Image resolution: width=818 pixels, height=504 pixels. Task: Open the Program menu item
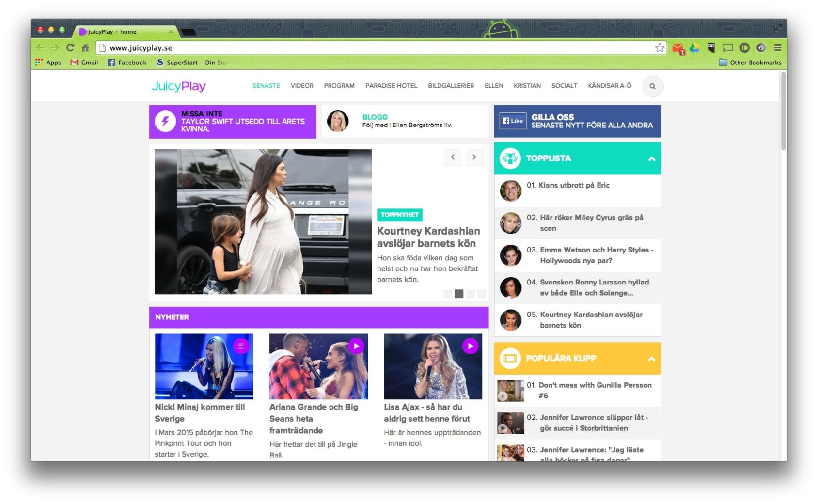339,86
